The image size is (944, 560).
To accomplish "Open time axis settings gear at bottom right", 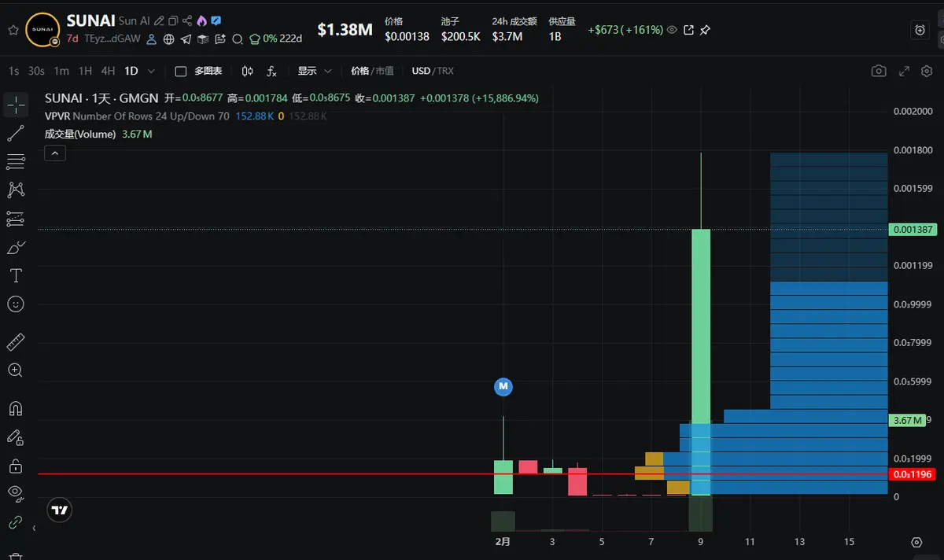I will [916, 542].
